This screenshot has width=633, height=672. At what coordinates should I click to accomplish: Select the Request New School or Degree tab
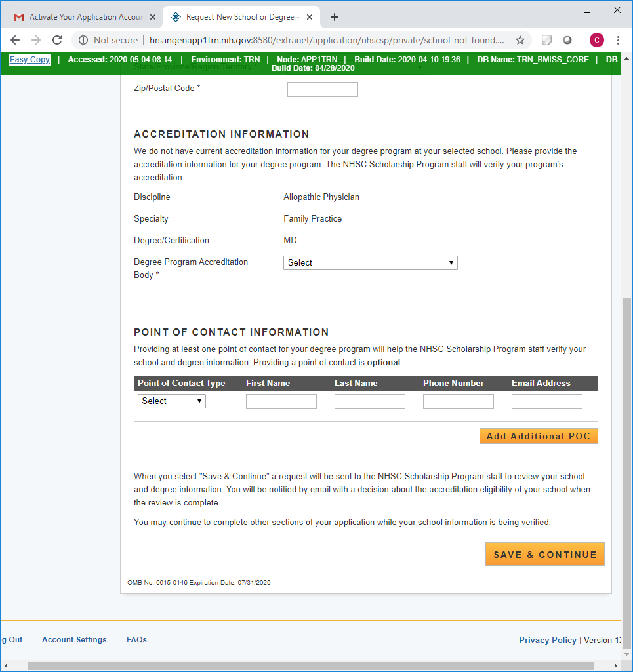tap(239, 17)
